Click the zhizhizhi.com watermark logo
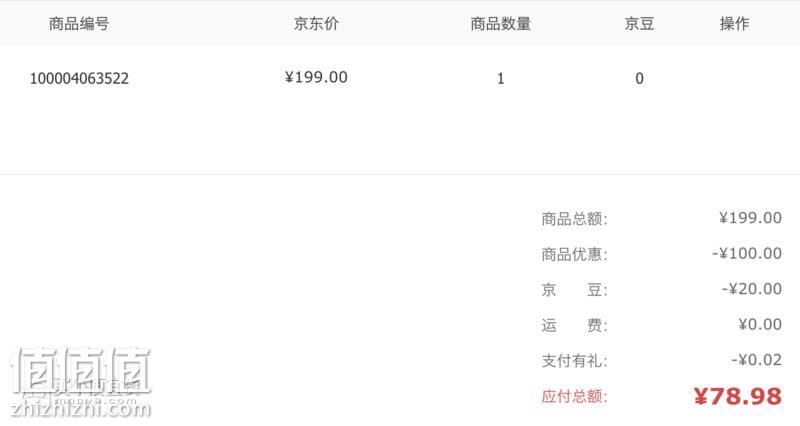 pyautogui.click(x=82, y=382)
